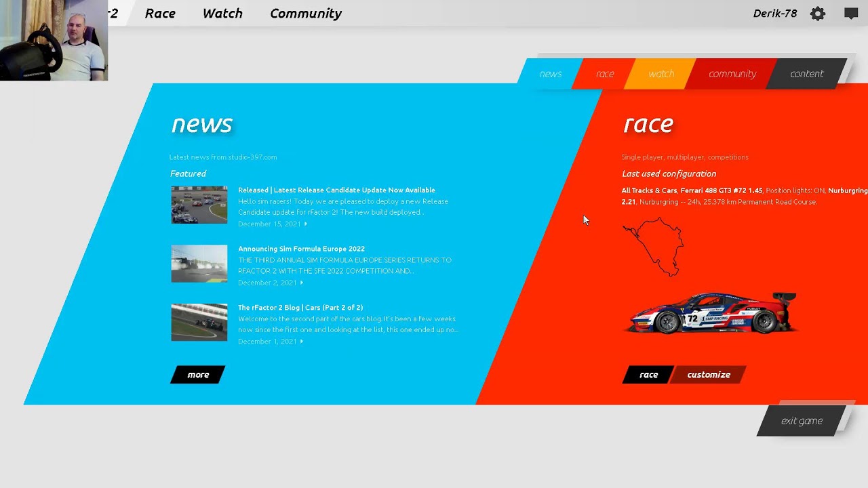Open the chat messages icon

pos(851,14)
